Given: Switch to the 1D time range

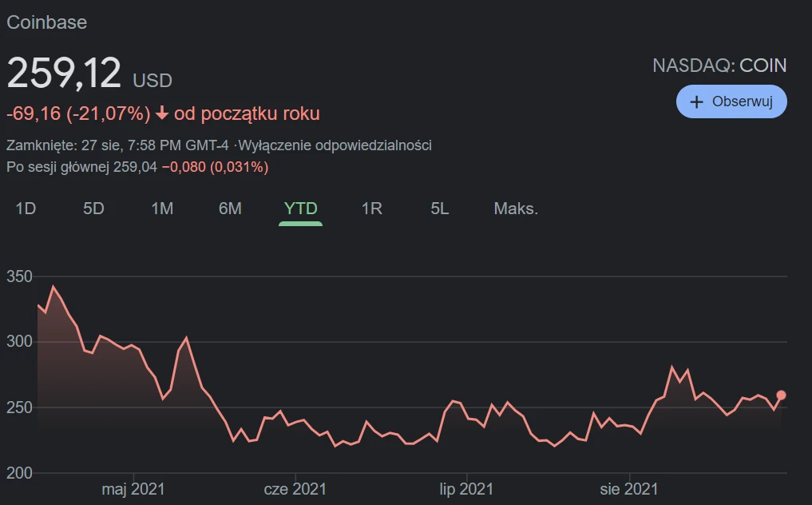Looking at the screenshot, I should [26, 209].
